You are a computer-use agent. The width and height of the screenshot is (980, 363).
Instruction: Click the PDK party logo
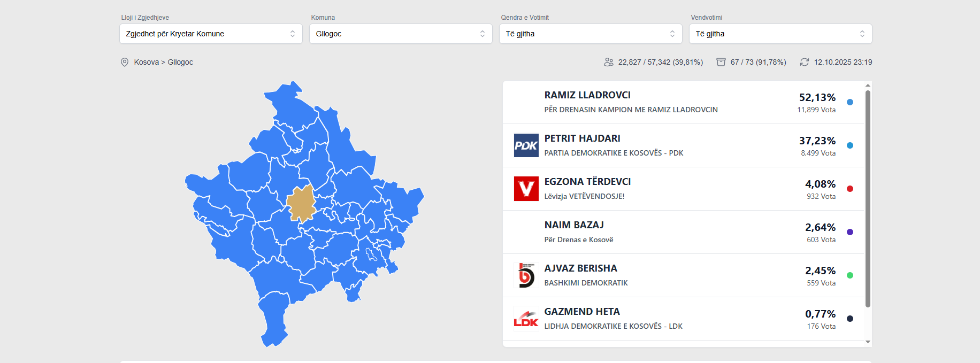coord(526,145)
